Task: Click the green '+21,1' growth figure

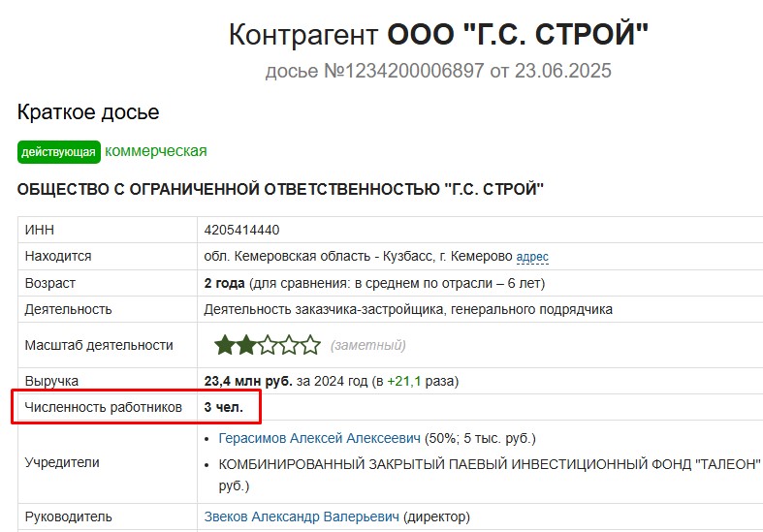Action: [404, 381]
